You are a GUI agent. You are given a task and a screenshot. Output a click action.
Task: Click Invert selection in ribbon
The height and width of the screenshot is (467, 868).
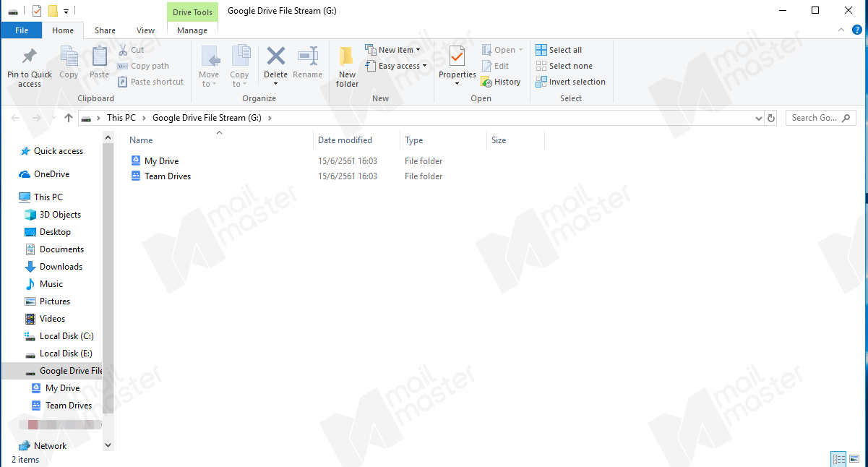pyautogui.click(x=571, y=82)
